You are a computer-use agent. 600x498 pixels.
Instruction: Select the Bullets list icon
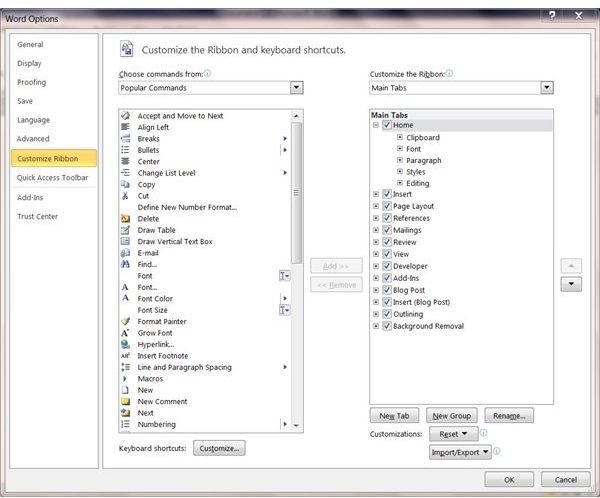point(126,150)
